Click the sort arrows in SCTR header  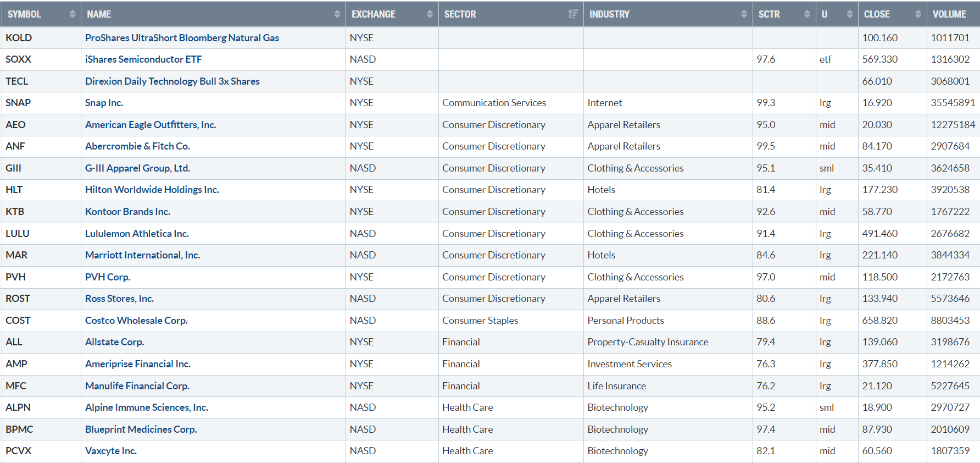pyautogui.click(x=807, y=14)
